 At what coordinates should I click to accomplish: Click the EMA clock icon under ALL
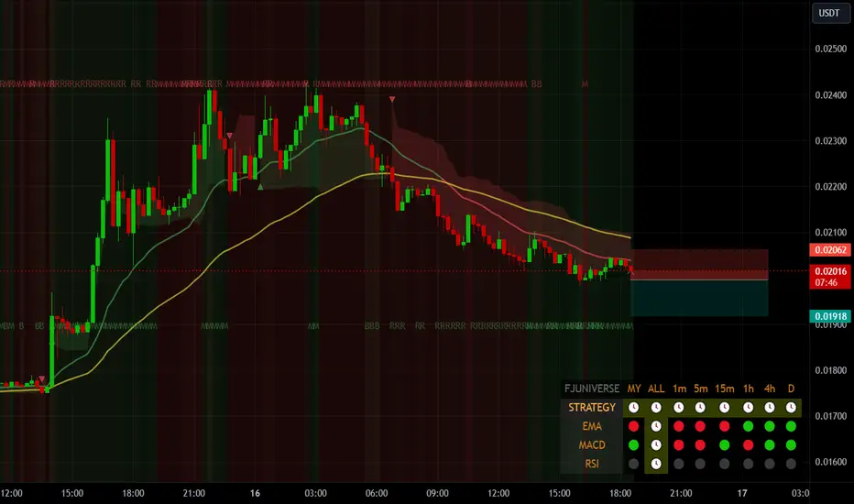(x=656, y=426)
